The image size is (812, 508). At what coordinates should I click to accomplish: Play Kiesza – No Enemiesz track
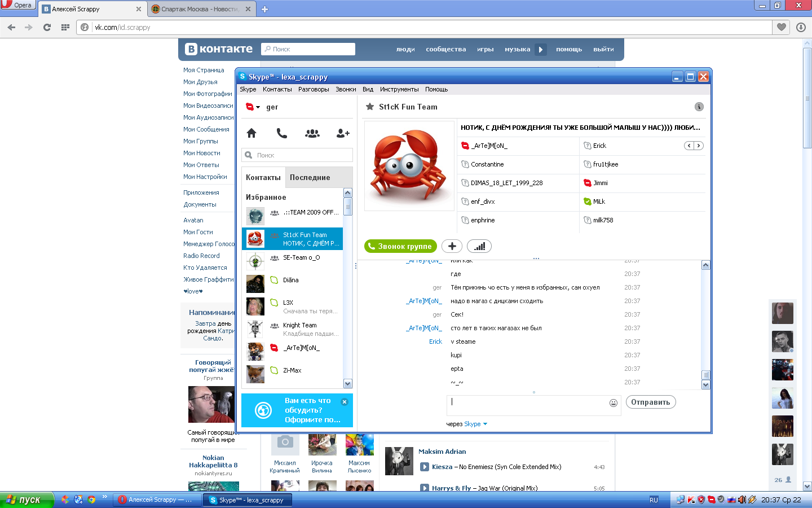pyautogui.click(x=425, y=467)
